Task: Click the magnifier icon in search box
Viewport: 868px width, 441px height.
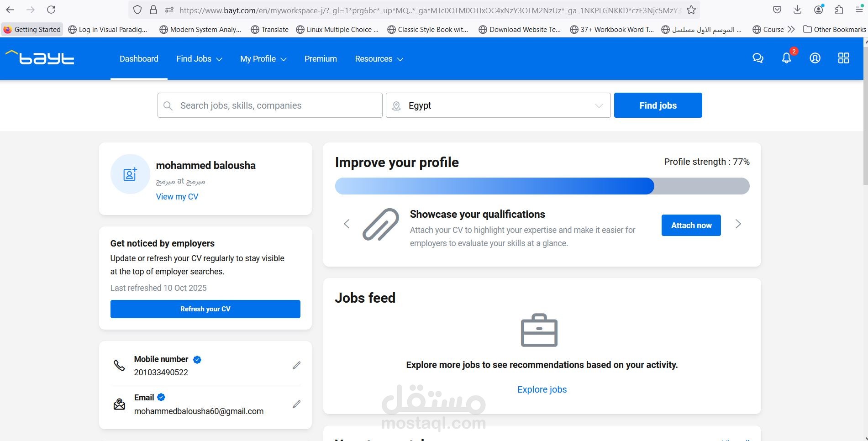Action: pyautogui.click(x=168, y=105)
